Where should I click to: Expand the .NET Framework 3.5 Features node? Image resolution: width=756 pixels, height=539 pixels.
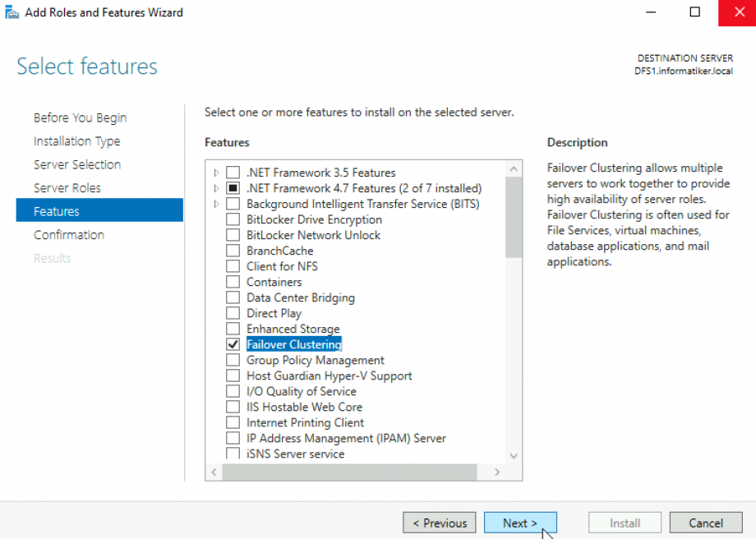tap(215, 173)
